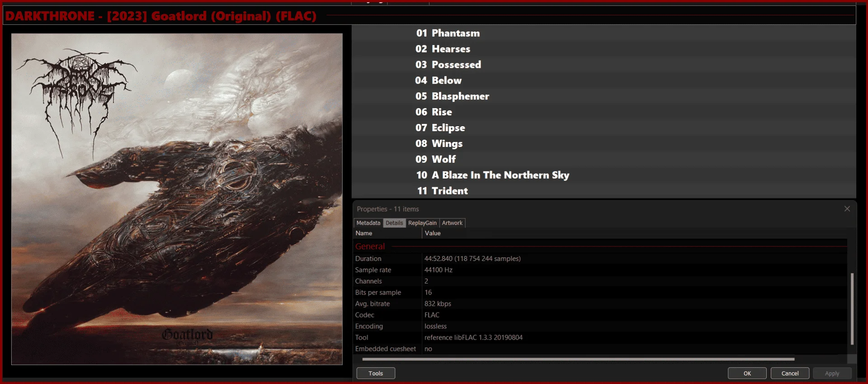Screen dimensions: 868x384
Task: Select track 04 Below
Action: (x=604, y=81)
